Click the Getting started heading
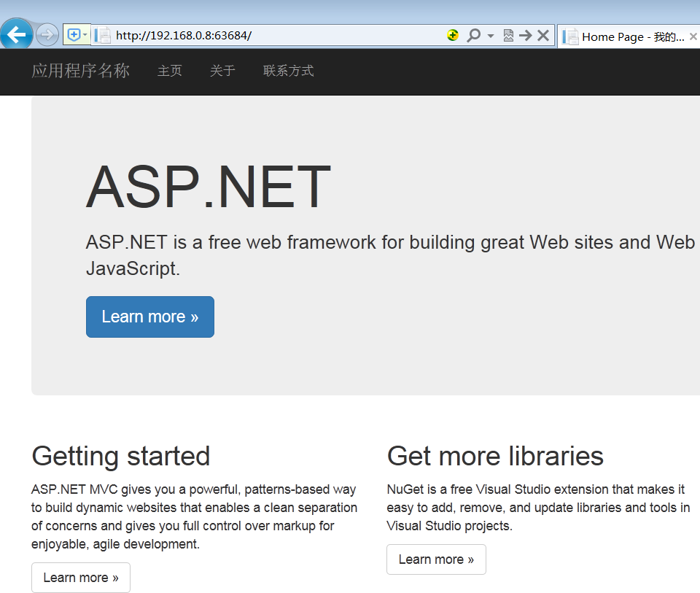 pos(120,457)
